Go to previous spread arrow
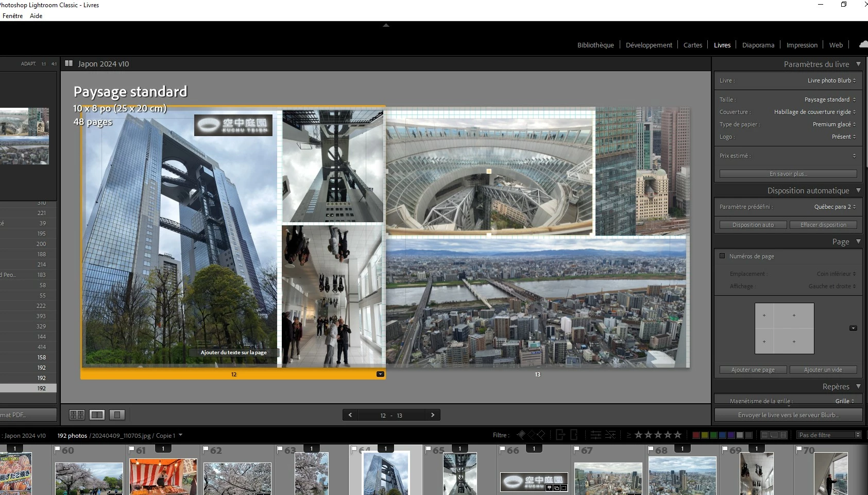The height and width of the screenshot is (495, 868). tap(350, 415)
